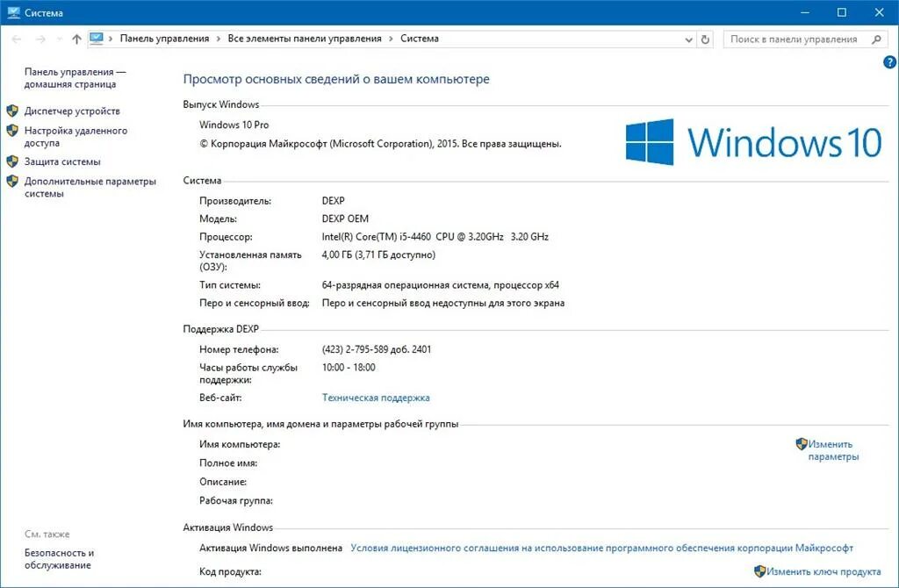899x588 pixels.
Task: Click the Система breadcrumb
Action: point(419,39)
